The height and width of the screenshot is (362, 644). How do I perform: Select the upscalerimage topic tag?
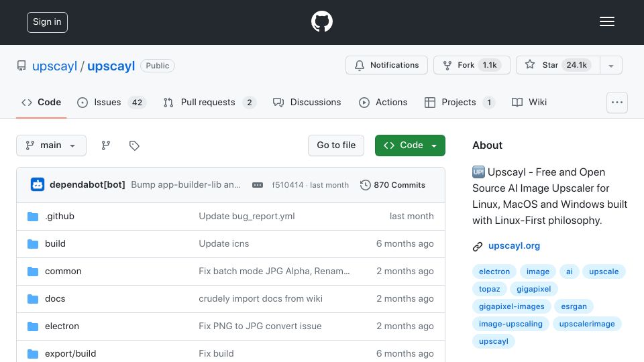587,324
